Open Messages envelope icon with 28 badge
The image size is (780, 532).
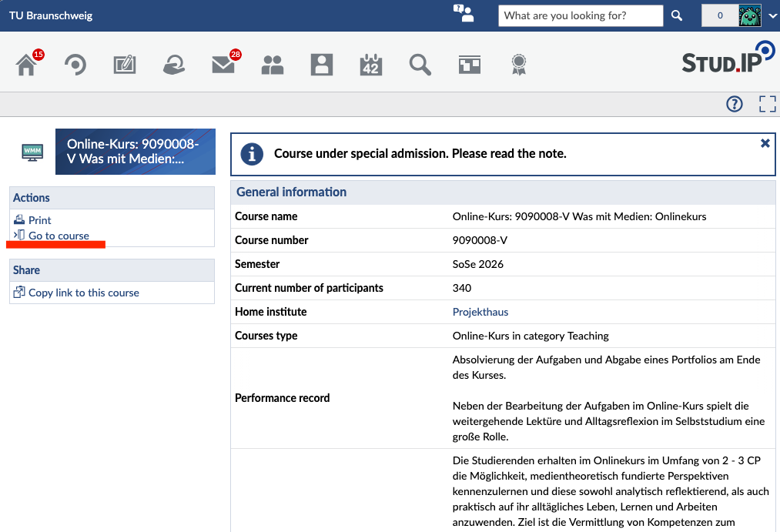click(x=223, y=65)
